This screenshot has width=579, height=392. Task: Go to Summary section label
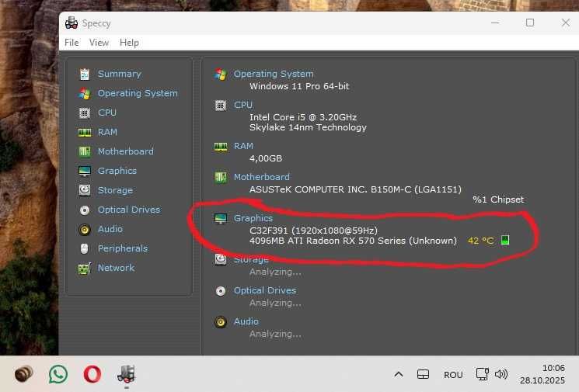coord(119,74)
